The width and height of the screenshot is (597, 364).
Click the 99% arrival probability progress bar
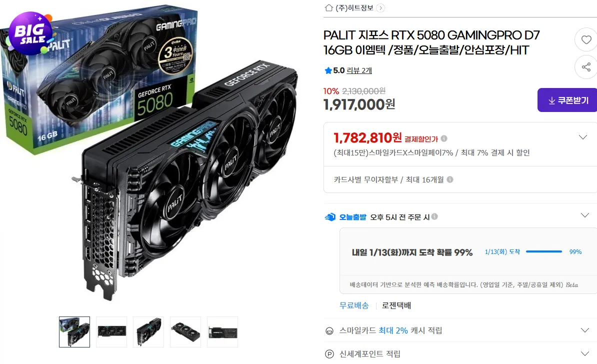[x=544, y=251]
